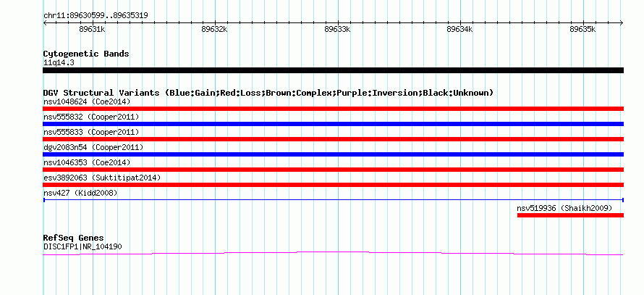644x295 pixels.
Task: Click the magenta DISC1FP1 gene line
Action: 333,253
